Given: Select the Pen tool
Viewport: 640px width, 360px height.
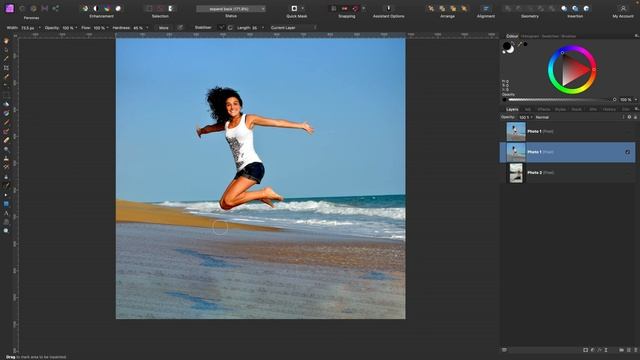Looking at the screenshot, I should pyautogui.click(x=6, y=195).
